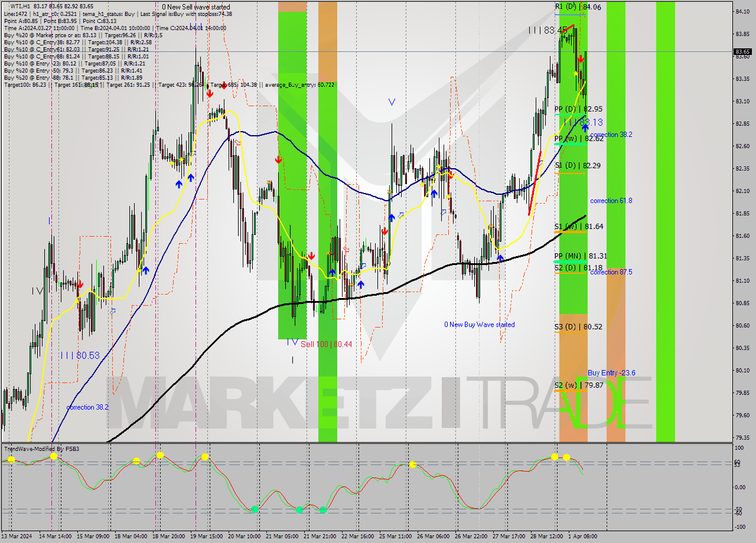Click the '28 Mar 12:00' time axis label
Viewport: 756px width, 543px height.
click(x=548, y=537)
